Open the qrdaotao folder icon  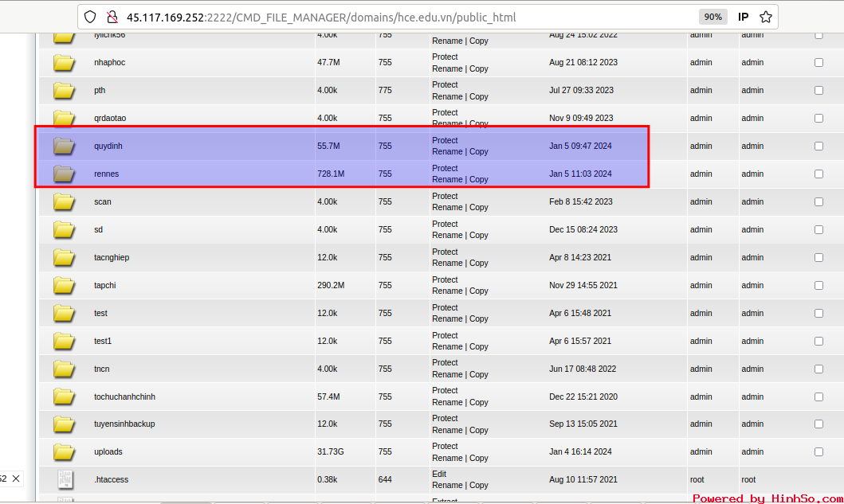[64, 118]
